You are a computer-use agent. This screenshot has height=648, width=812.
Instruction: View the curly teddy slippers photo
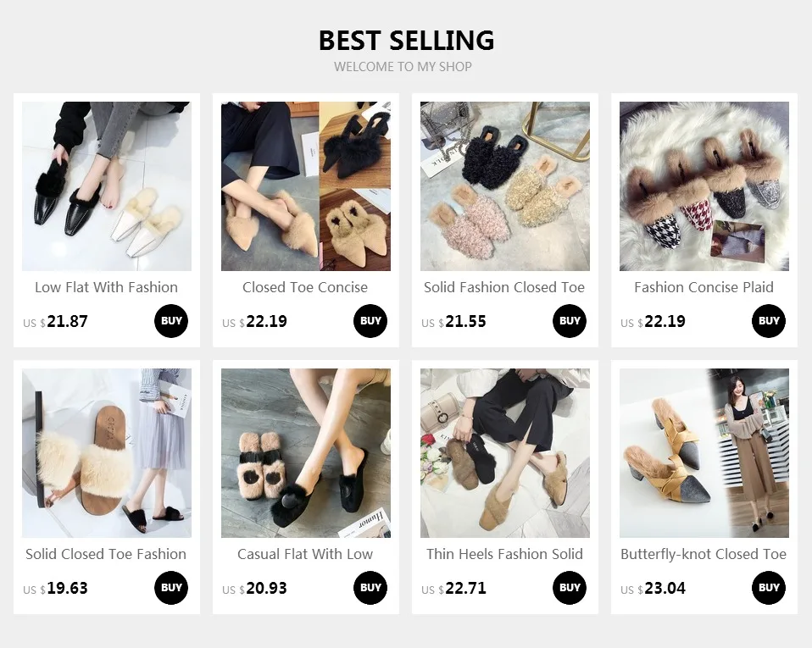[505, 186]
